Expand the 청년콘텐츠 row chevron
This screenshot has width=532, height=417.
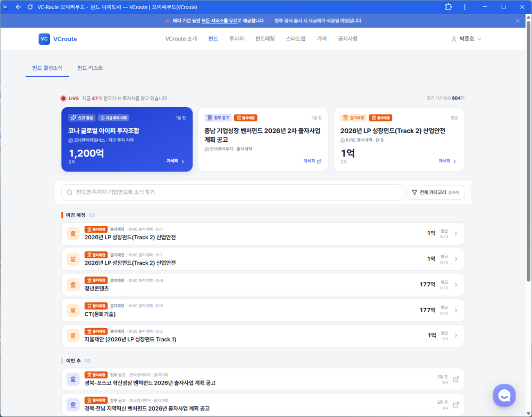click(x=456, y=285)
